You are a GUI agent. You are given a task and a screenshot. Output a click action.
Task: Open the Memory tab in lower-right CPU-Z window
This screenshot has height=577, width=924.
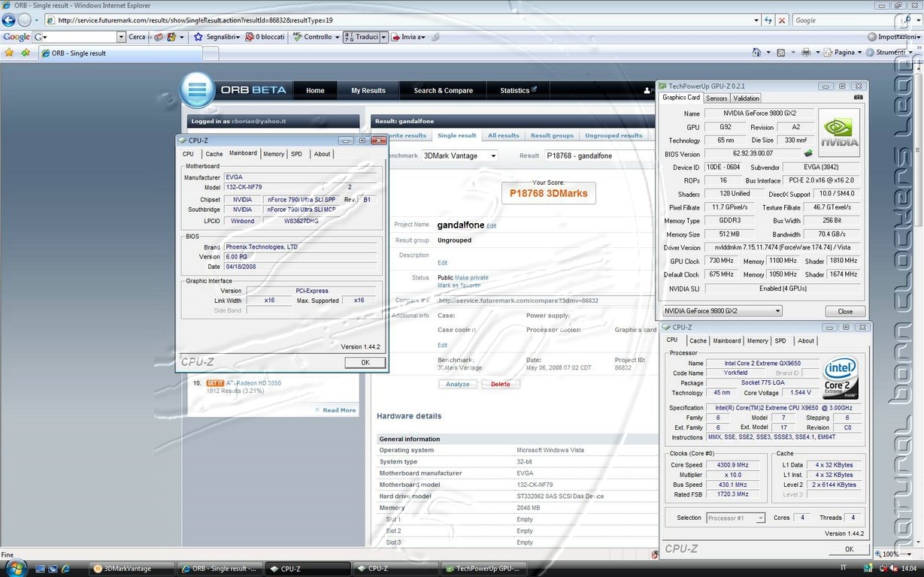(x=757, y=341)
